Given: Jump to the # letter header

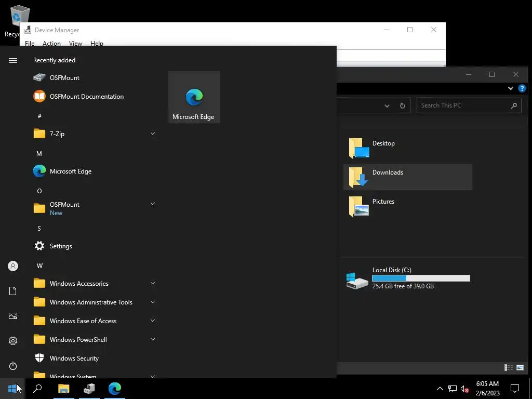Looking at the screenshot, I should [x=39, y=116].
